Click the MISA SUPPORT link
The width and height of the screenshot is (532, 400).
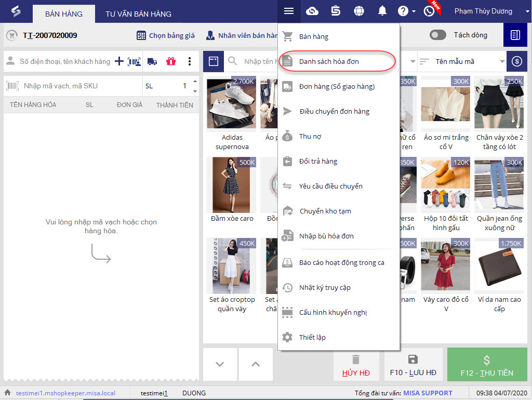pos(428,393)
